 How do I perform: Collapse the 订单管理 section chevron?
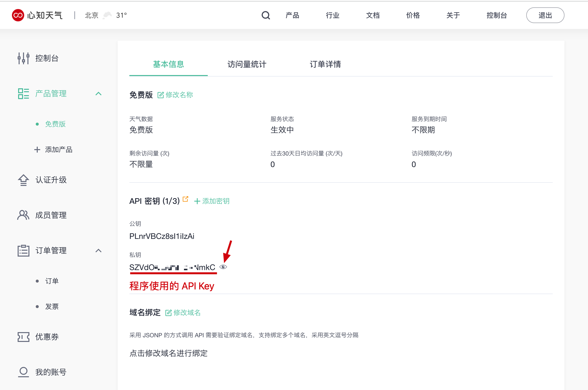click(x=99, y=250)
